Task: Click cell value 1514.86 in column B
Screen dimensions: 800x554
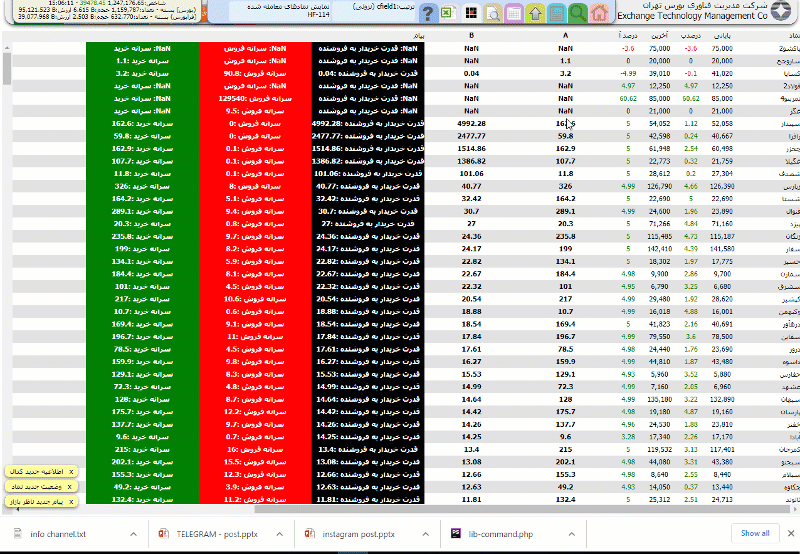Action: (x=471, y=148)
